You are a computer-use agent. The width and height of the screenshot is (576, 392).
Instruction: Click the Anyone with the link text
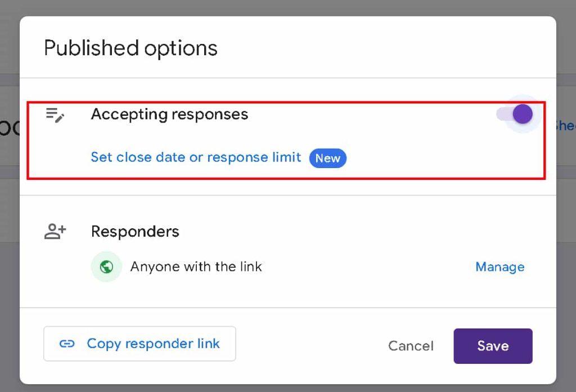[x=196, y=267]
